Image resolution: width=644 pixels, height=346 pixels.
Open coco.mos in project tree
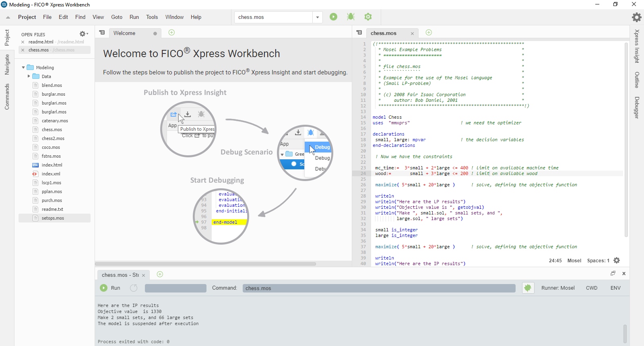pyautogui.click(x=51, y=147)
